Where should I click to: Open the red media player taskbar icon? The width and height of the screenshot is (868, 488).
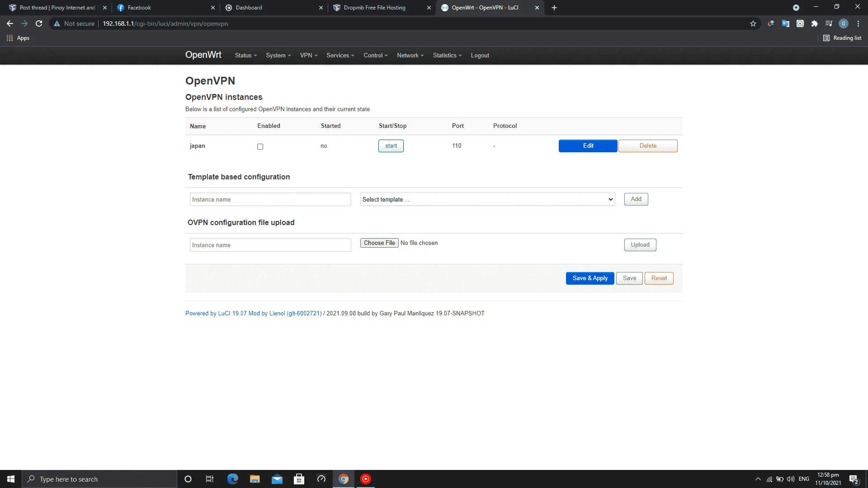point(366,479)
